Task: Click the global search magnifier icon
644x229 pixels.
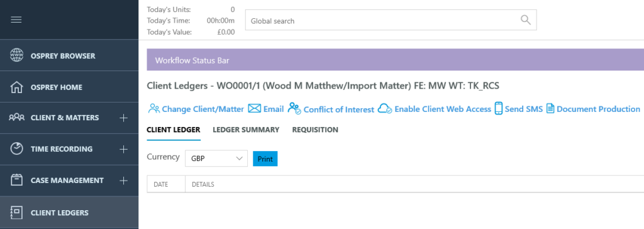Action: pyautogui.click(x=525, y=20)
